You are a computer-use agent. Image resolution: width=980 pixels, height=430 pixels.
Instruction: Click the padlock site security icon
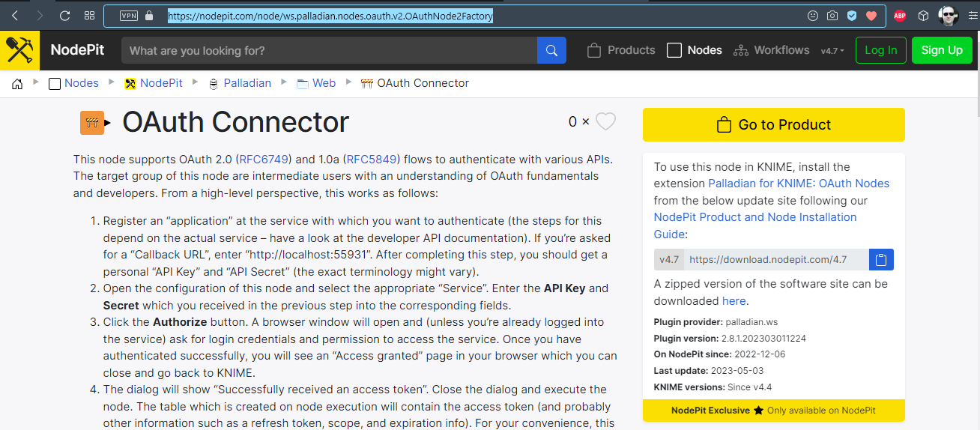(x=149, y=16)
